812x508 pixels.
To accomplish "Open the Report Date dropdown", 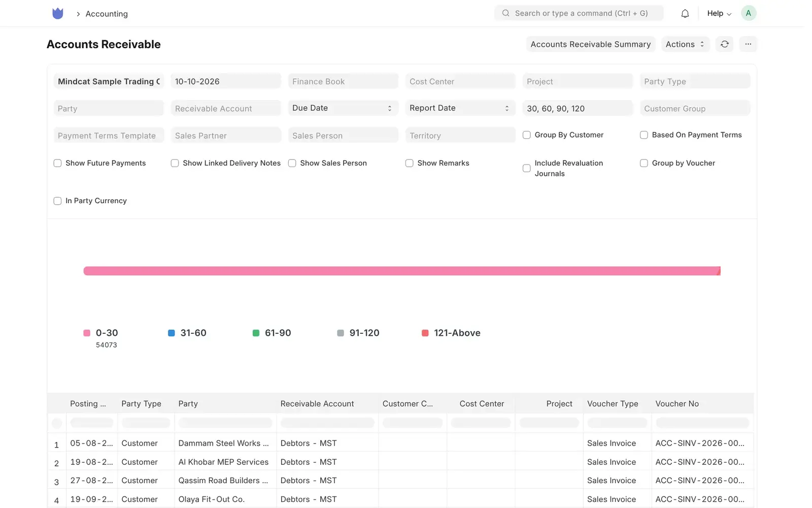I will click(460, 108).
